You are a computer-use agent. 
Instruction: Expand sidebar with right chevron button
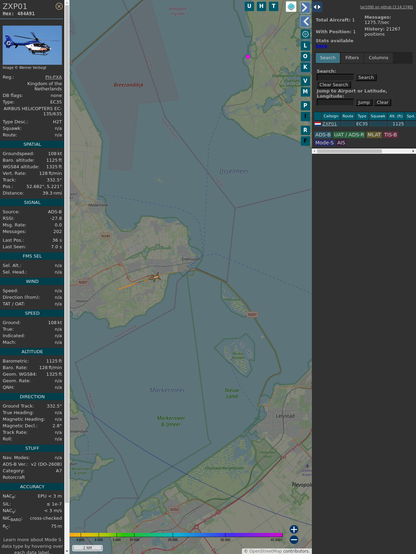click(305, 7)
